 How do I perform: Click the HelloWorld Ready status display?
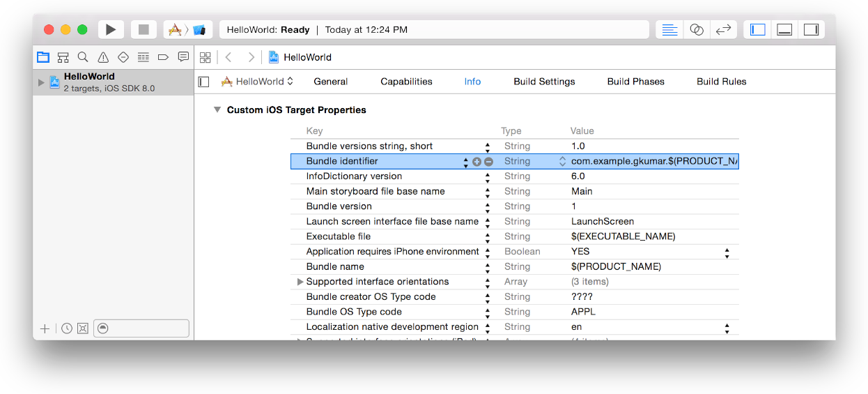tap(434, 29)
